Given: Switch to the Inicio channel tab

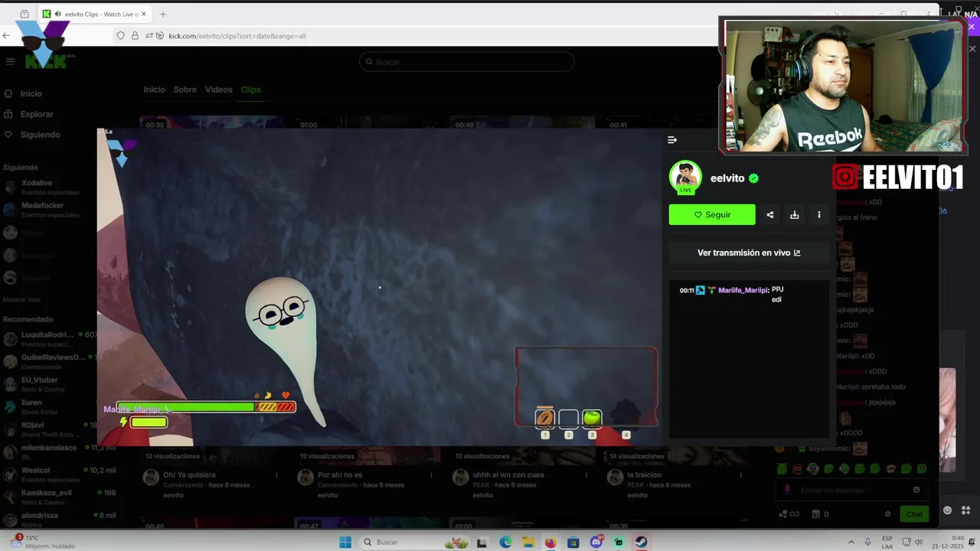Looking at the screenshot, I should click(154, 90).
